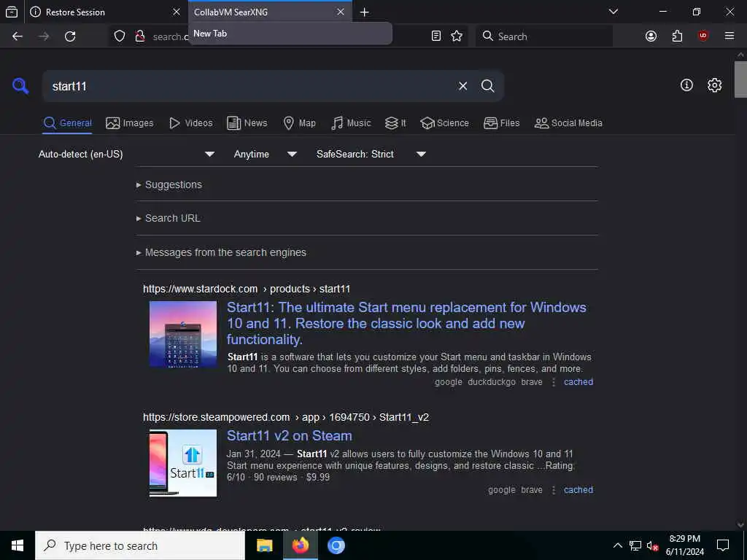Submit search with magnifier button
Screen dimensions: 747x560
488,86
